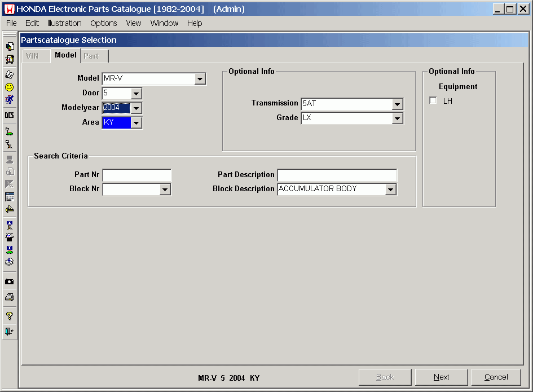The height and width of the screenshot is (392, 533).
Task: Click the Part Nr input field
Action: 137,175
